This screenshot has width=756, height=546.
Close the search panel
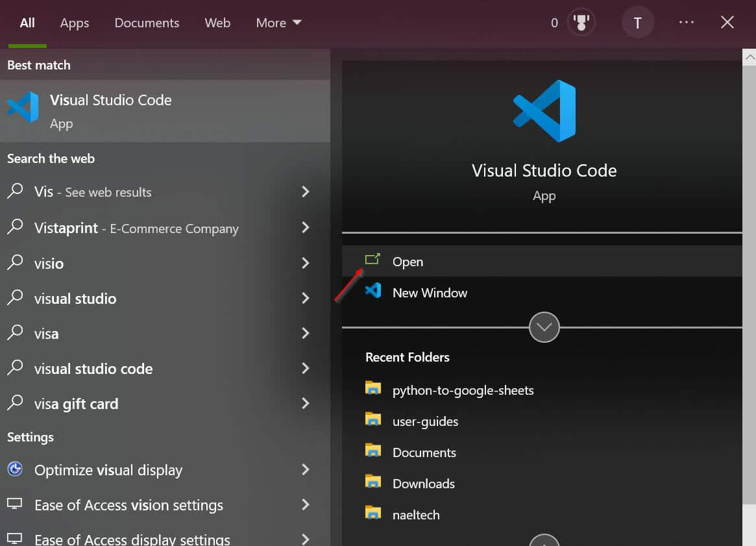[727, 22]
